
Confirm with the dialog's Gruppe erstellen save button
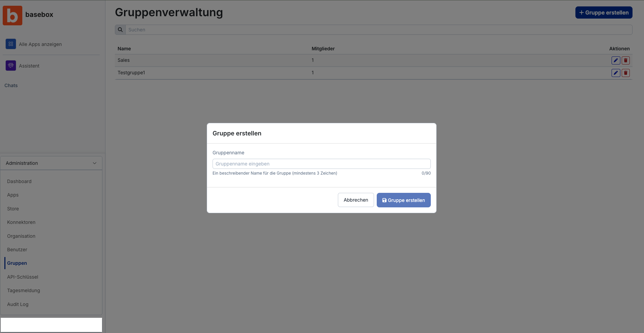pos(403,200)
